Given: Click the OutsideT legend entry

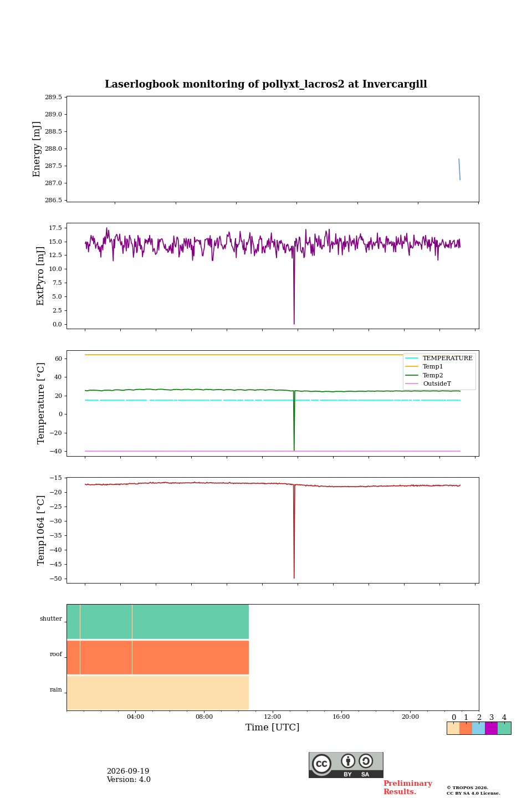Looking at the screenshot, I should point(428,383).
